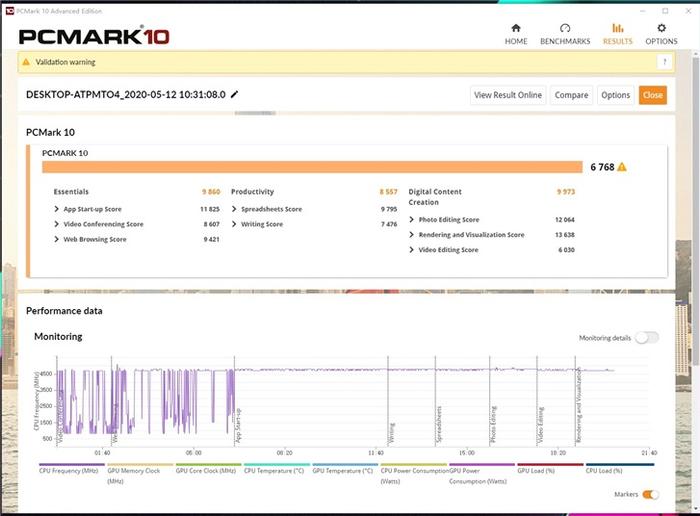
Task: Click the Photo Editing timeline marker
Action: point(493,424)
